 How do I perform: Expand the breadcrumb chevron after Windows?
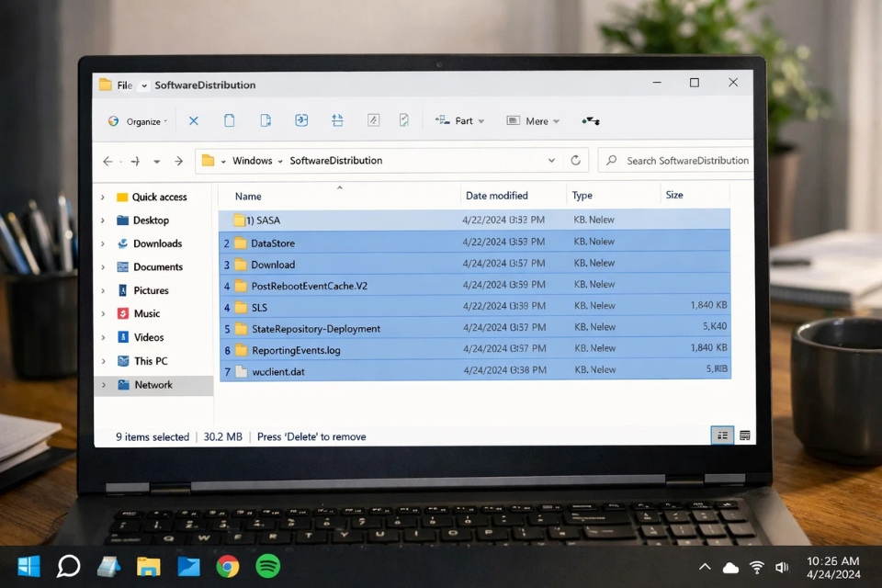[278, 160]
